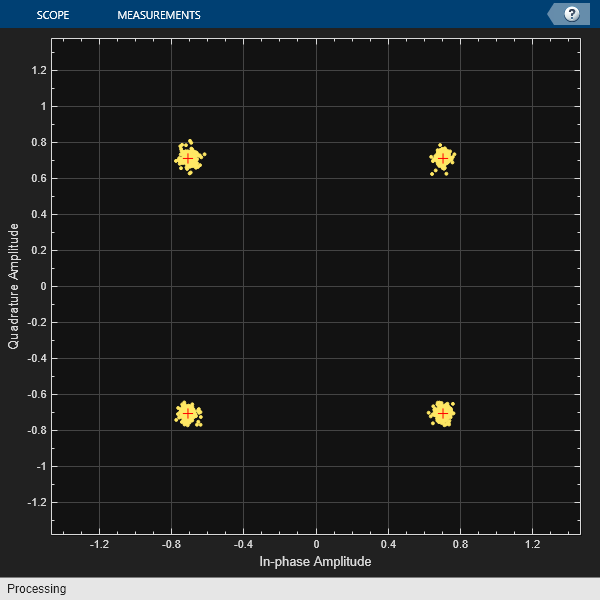Select the red reference marker in upper-left quadrant
This screenshot has width=600, height=600.
(188, 158)
